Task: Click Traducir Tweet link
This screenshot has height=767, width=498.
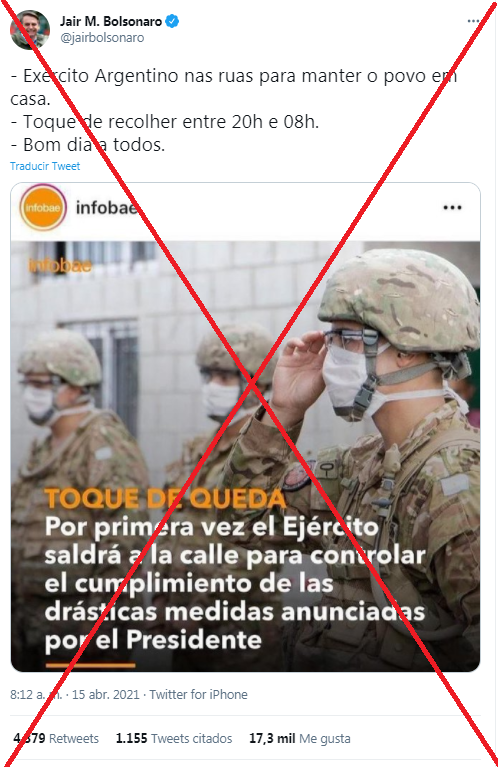Action: [x=45, y=166]
